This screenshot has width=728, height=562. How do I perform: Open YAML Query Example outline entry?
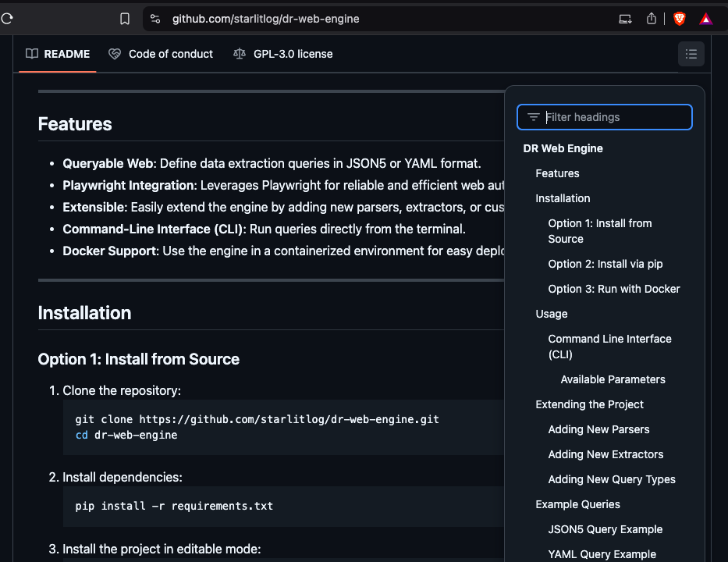602,554
